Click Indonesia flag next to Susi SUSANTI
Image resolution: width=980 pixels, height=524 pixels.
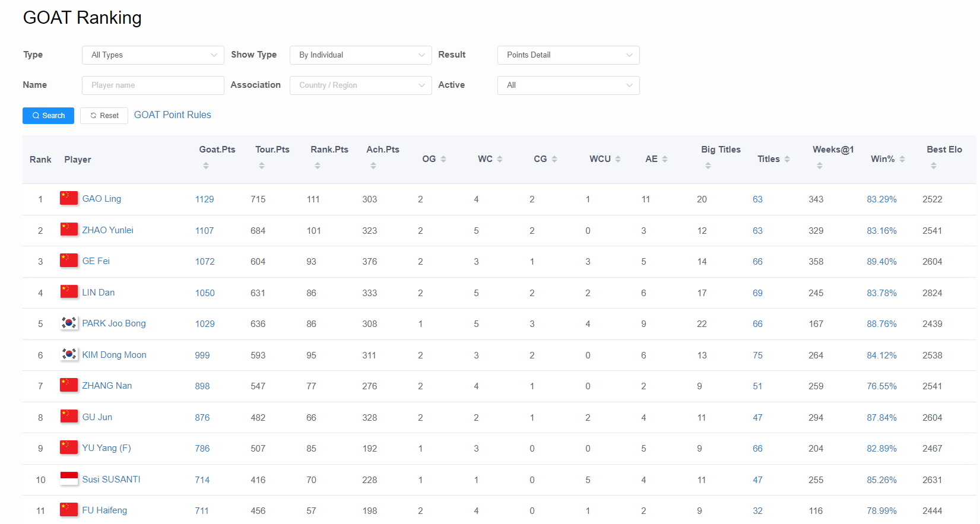(69, 479)
